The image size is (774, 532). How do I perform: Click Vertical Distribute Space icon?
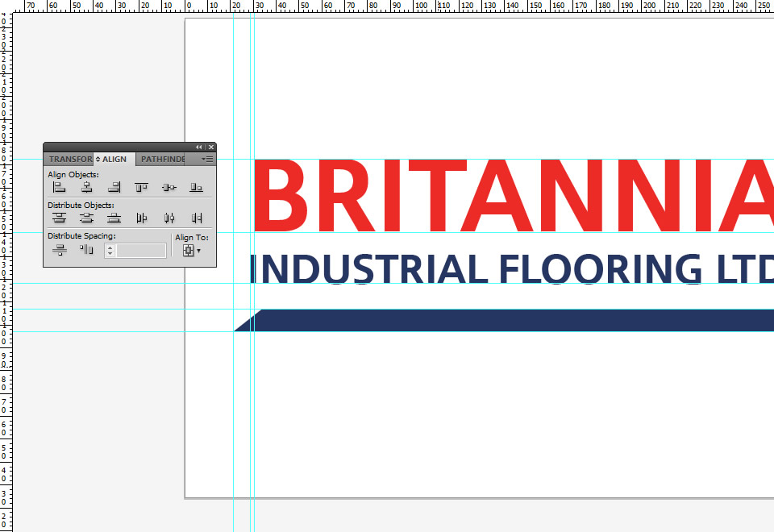click(x=59, y=250)
